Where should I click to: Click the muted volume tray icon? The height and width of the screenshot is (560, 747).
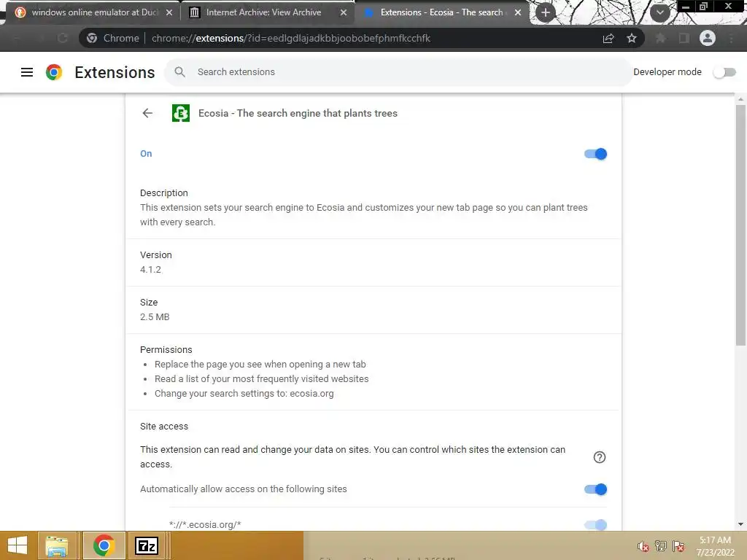point(643,546)
